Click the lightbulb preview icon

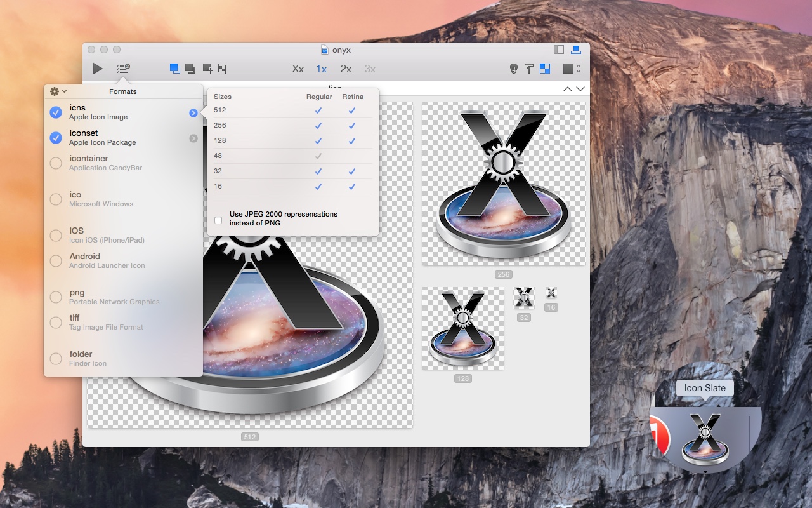click(514, 68)
